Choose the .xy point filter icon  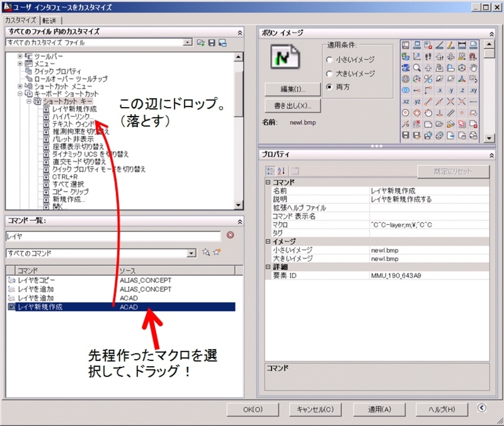click(473, 90)
